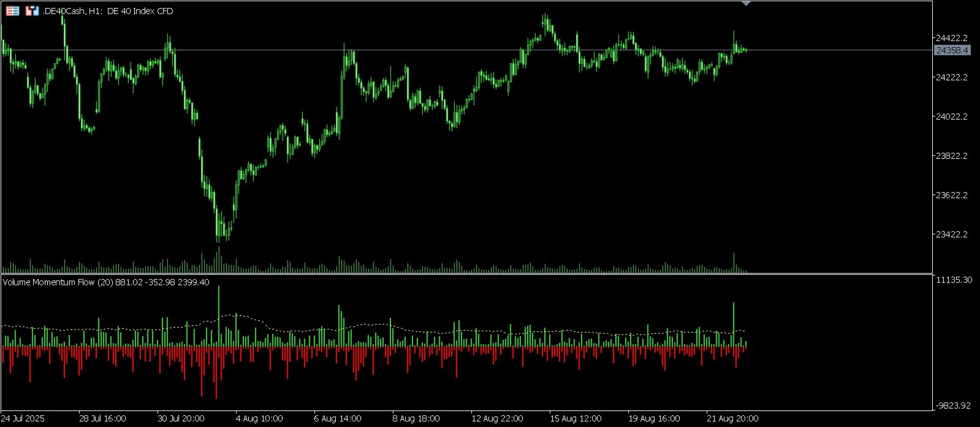Image resolution: width=980 pixels, height=427 pixels.
Task: Click the 19 Aug 16:00 time label
Action: coord(654,418)
